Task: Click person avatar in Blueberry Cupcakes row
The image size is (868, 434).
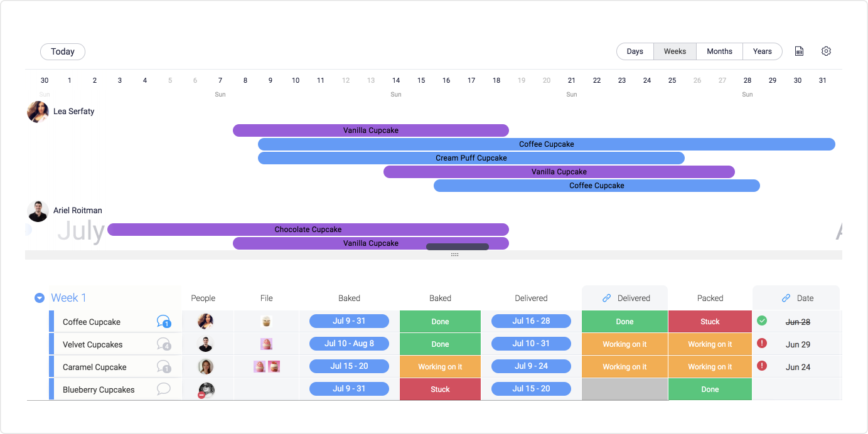Action: tap(206, 390)
